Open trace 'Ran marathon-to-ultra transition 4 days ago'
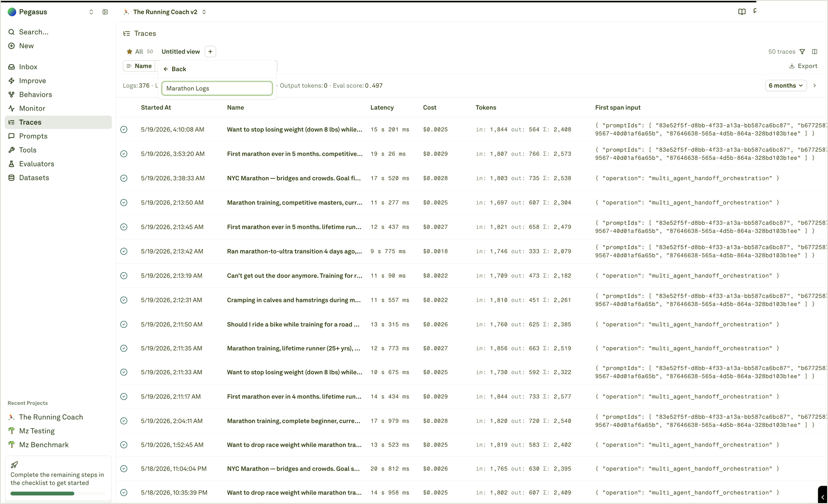828x504 pixels. pyautogui.click(x=294, y=251)
